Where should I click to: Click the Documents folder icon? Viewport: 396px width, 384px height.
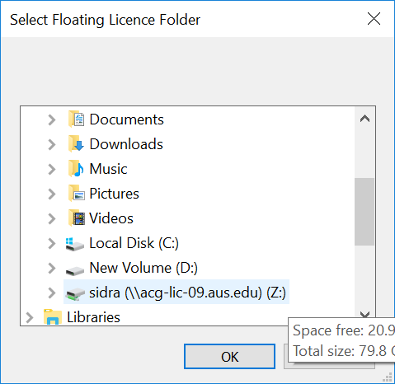click(x=76, y=119)
